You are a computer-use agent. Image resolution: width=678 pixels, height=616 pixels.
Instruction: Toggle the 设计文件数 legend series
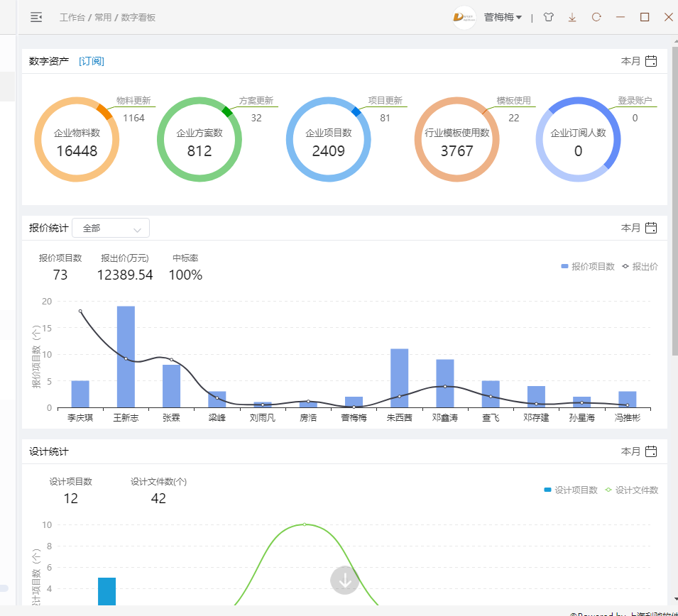point(631,490)
